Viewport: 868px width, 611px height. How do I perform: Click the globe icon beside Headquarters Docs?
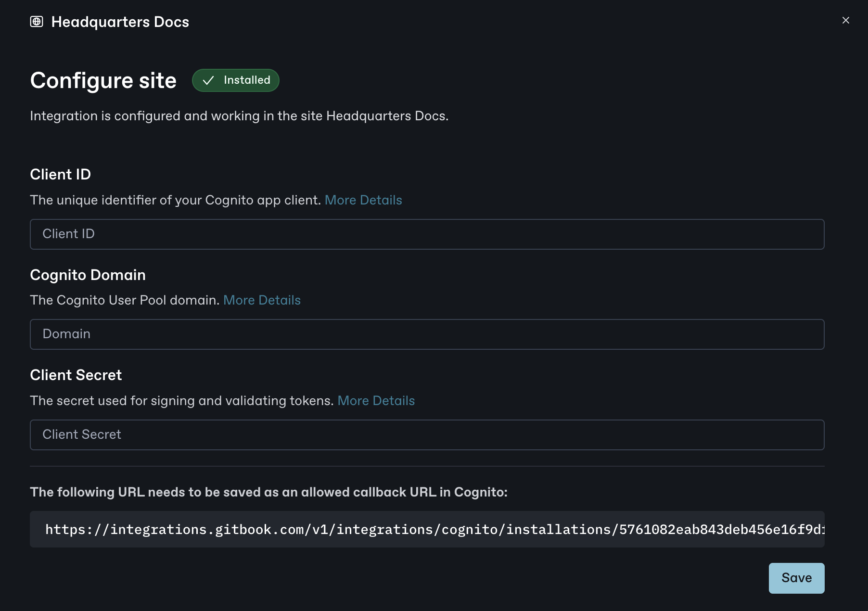[x=37, y=21]
